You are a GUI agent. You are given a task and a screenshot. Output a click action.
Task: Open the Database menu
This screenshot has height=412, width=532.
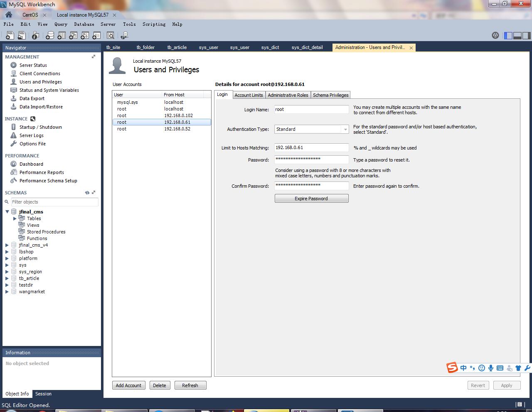click(84, 24)
